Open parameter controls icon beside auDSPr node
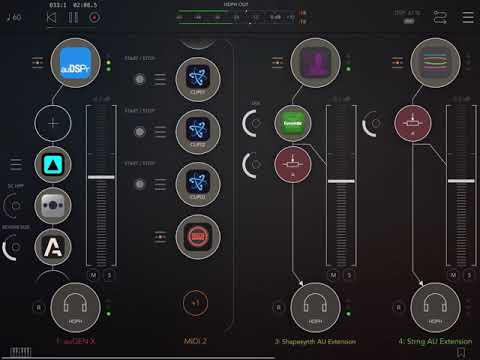 tap(38, 63)
